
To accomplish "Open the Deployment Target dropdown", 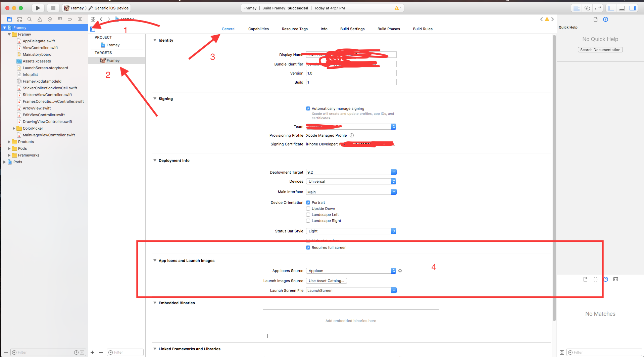I will pyautogui.click(x=393, y=172).
